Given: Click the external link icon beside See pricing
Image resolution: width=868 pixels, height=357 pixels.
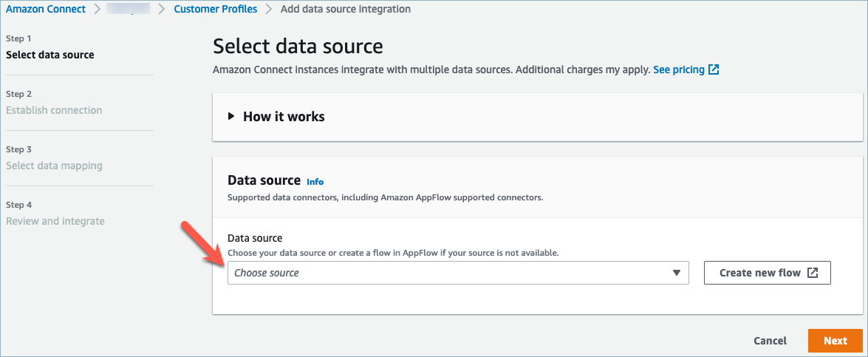Looking at the screenshot, I should click(714, 69).
